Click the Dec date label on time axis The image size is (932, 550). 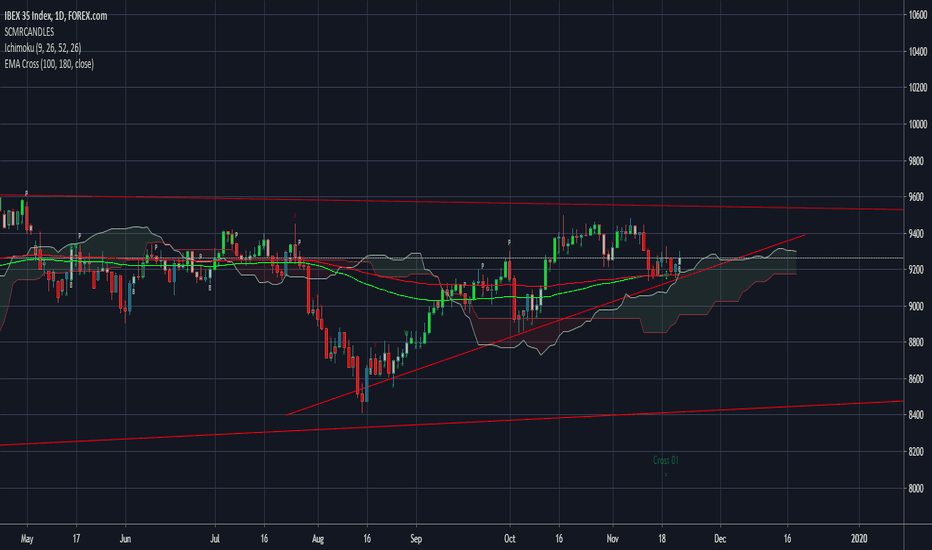click(720, 539)
